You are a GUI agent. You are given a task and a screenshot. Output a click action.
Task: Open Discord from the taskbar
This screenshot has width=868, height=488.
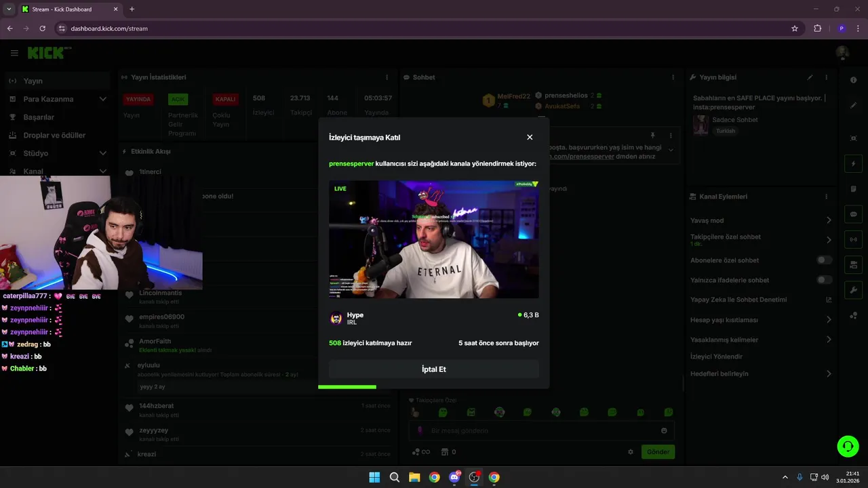(x=454, y=477)
